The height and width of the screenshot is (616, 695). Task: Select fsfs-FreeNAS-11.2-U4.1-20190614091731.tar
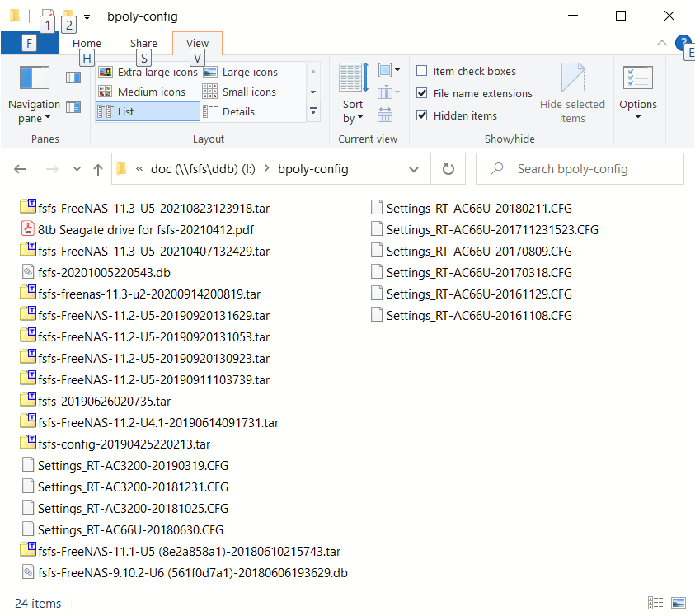pyautogui.click(x=149, y=423)
